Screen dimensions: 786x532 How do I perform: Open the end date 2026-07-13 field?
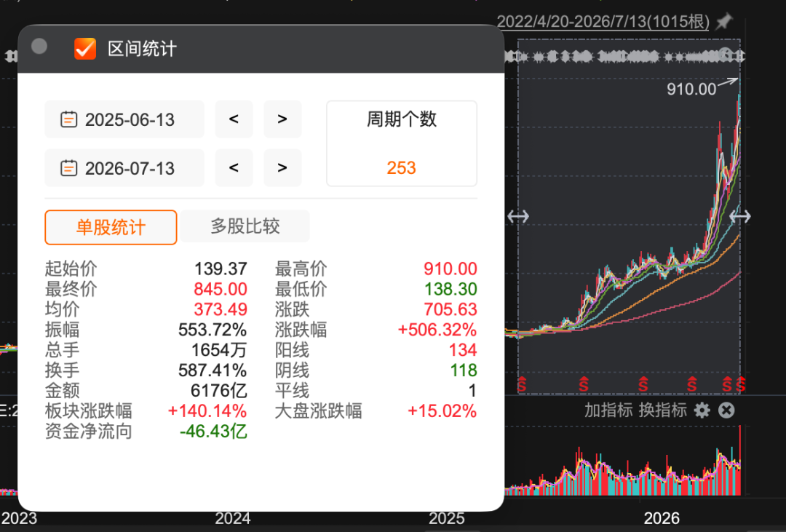[x=124, y=168]
